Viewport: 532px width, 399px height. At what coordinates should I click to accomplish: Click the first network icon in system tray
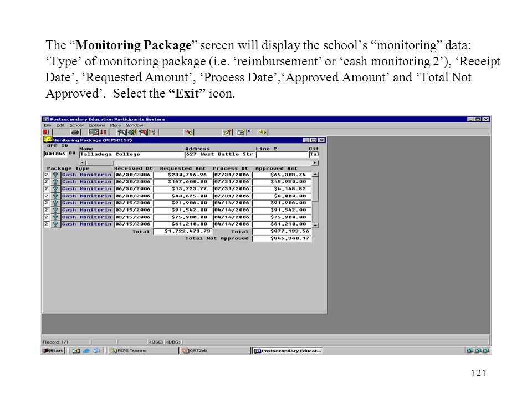(x=470, y=351)
